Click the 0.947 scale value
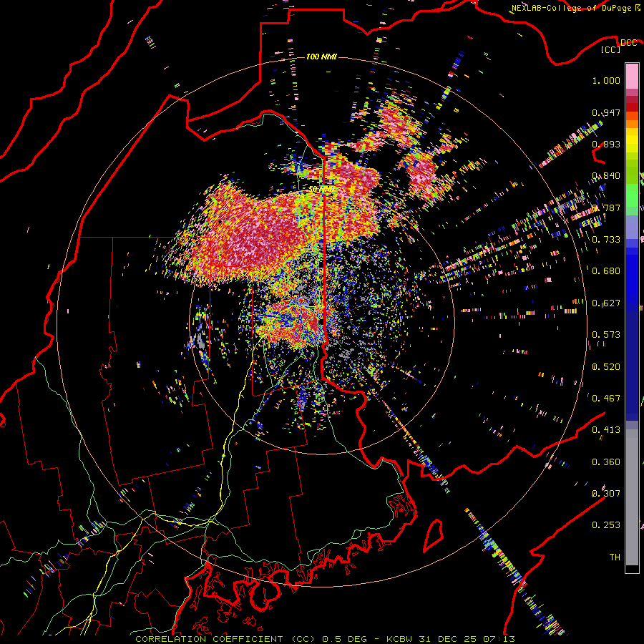This screenshot has height=644, width=644. [x=606, y=112]
